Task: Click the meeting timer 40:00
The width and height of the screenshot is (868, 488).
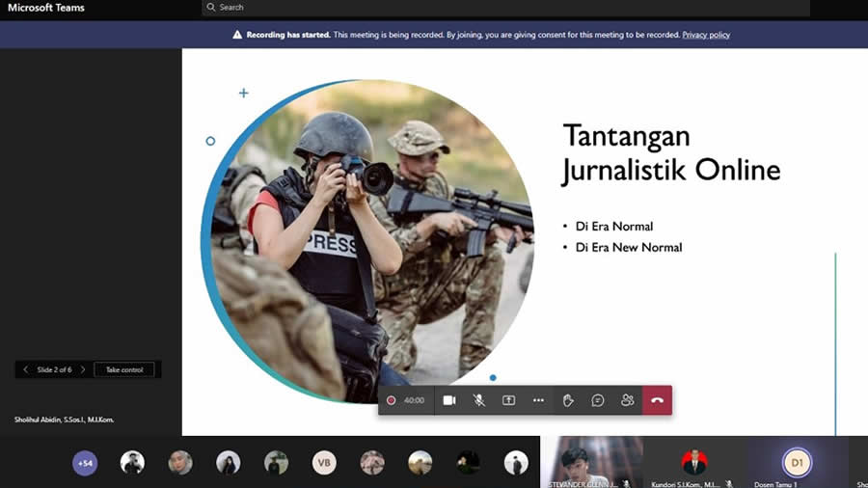Action: (x=414, y=400)
